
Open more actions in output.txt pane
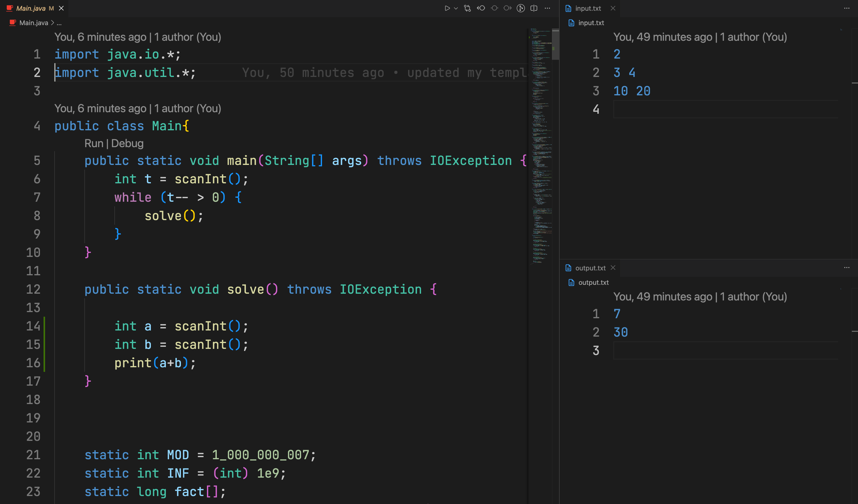(847, 268)
